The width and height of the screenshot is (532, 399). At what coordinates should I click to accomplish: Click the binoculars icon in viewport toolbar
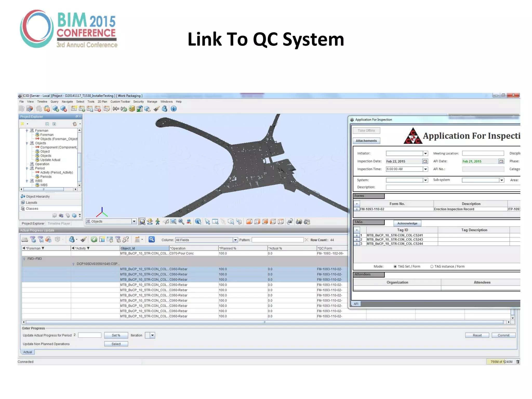click(299, 222)
